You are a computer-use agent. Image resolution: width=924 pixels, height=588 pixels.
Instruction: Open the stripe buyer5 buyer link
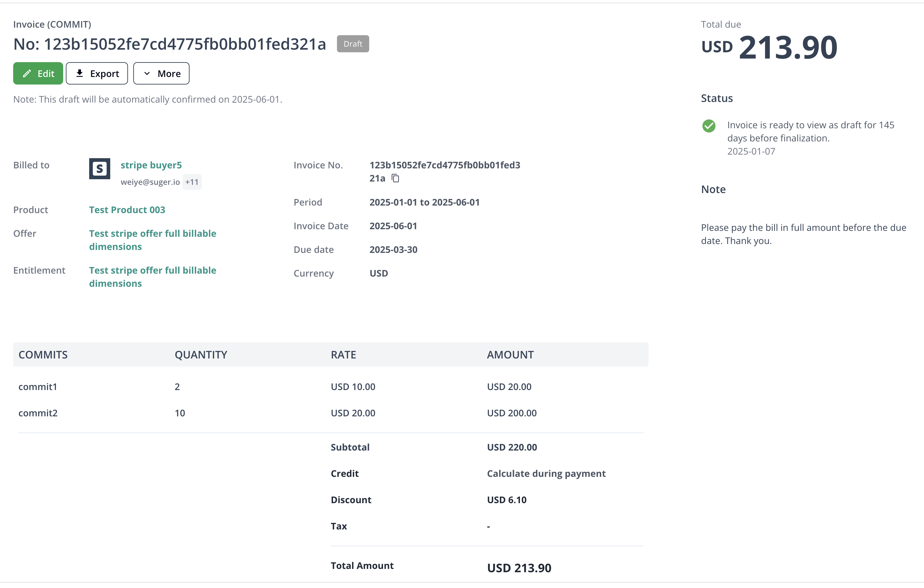tap(151, 165)
